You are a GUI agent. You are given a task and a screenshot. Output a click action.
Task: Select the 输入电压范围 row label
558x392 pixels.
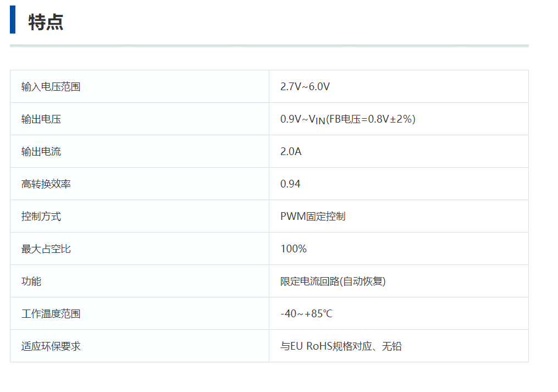tap(49, 86)
